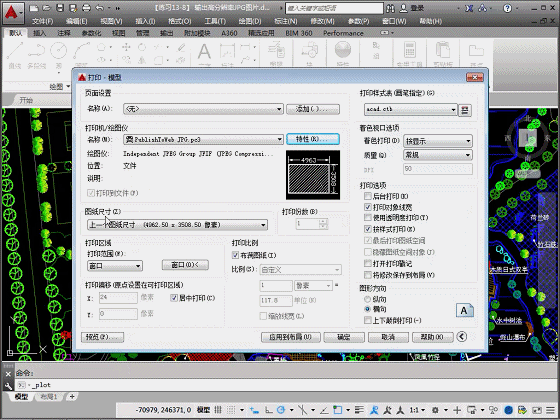Click the Open folder quick-access icon
This screenshot has height=420, width=560.
(46, 8)
